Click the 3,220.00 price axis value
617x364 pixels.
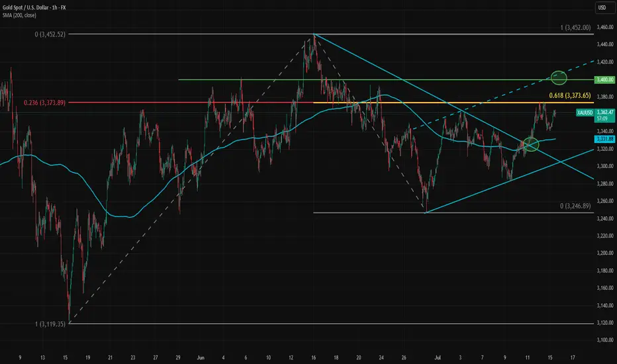pyautogui.click(x=605, y=236)
